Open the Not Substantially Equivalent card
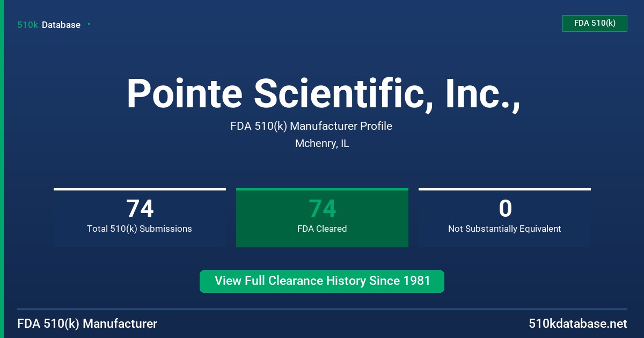This screenshot has height=338, width=644. point(504,217)
